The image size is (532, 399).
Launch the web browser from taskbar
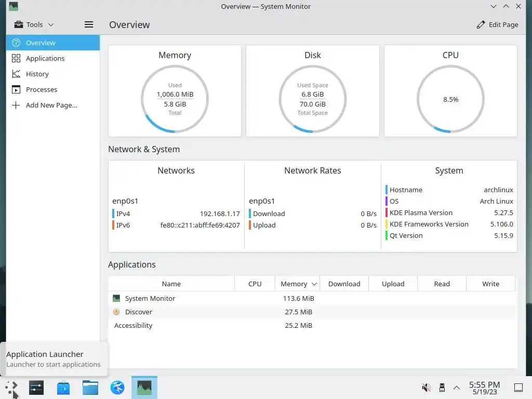[117, 388]
